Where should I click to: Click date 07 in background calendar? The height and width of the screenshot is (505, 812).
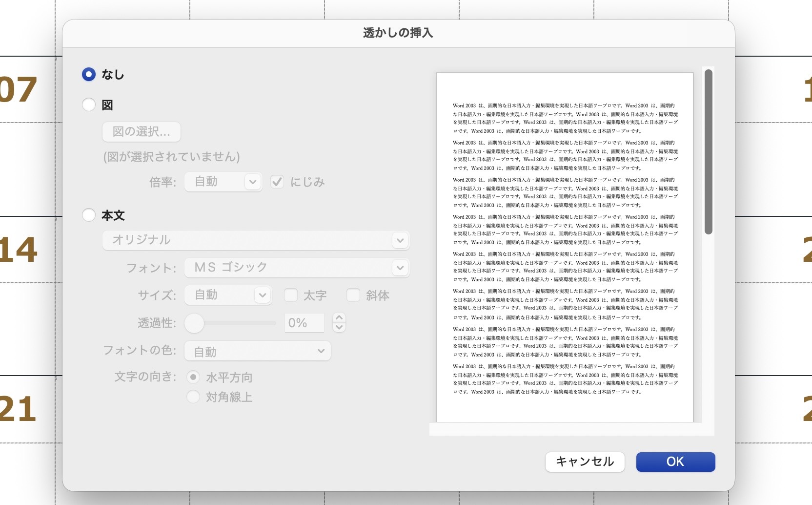pos(18,89)
